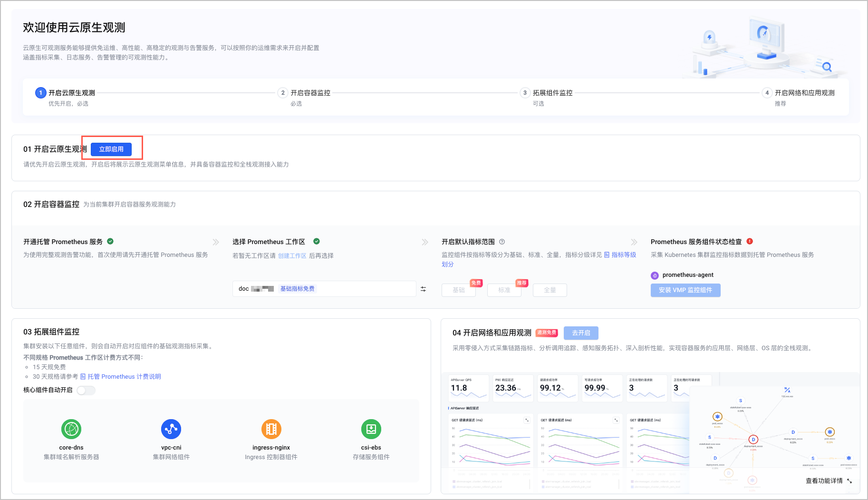Select step 4 开启网络和应用观测

pyautogui.click(x=804, y=93)
